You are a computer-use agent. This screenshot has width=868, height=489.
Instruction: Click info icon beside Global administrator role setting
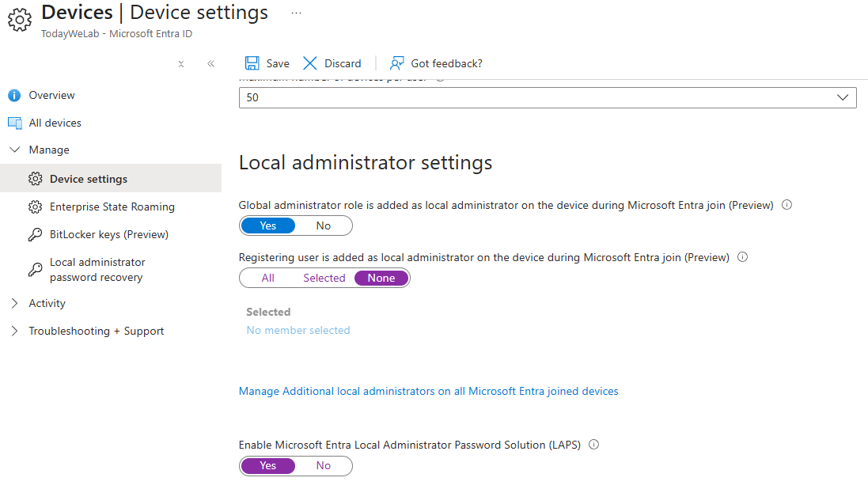click(787, 205)
